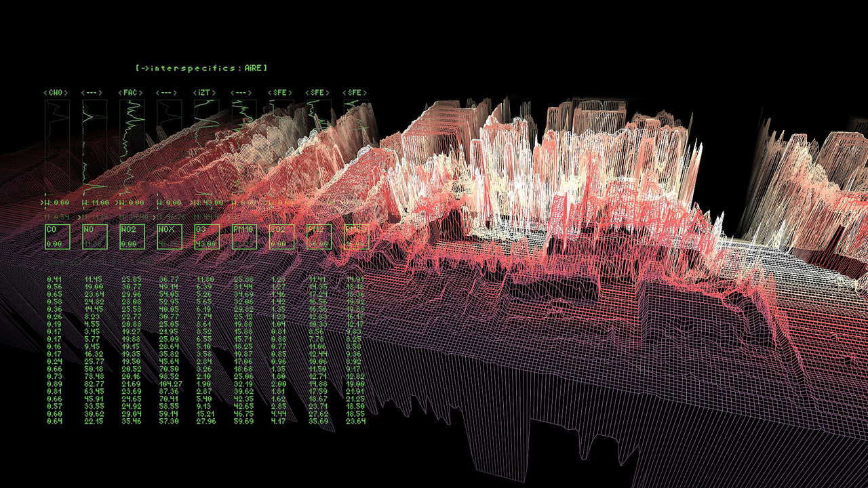Click the NO2 line graph under FAC
The width and height of the screenshot is (868, 488).
132,146
